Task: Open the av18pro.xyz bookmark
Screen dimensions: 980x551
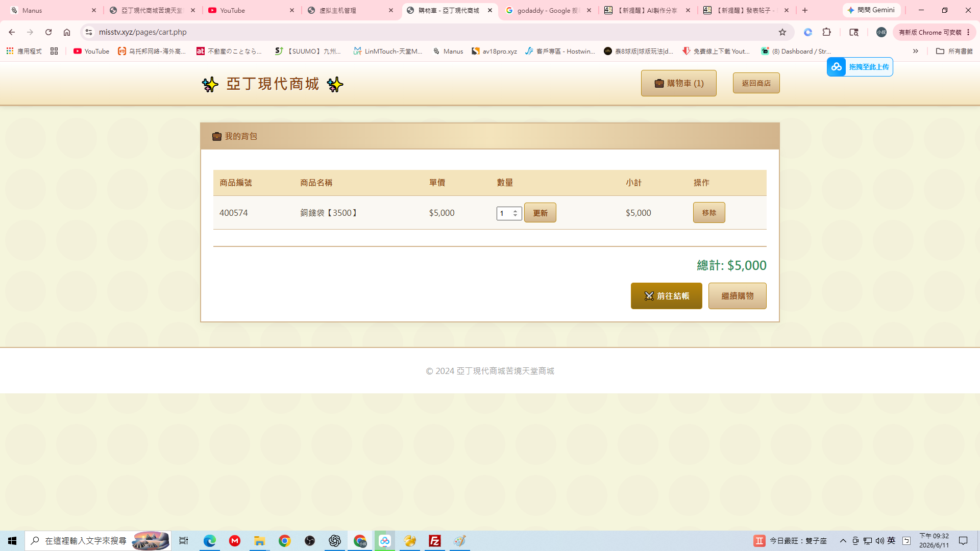Action: coord(494,51)
